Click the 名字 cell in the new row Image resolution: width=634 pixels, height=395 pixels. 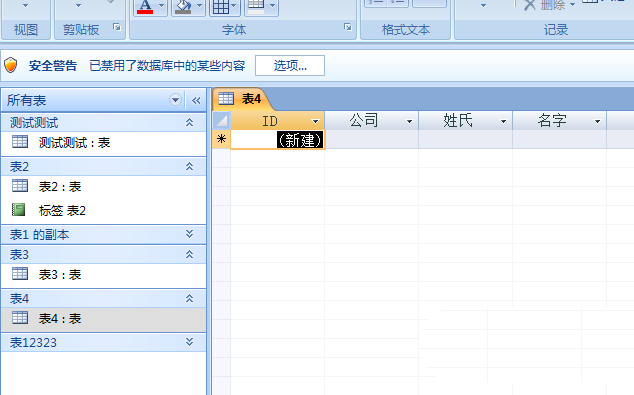pyautogui.click(x=559, y=139)
